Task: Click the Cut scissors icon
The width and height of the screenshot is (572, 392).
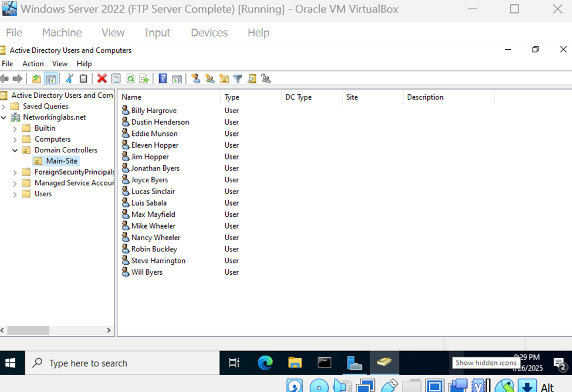Action: pos(69,79)
